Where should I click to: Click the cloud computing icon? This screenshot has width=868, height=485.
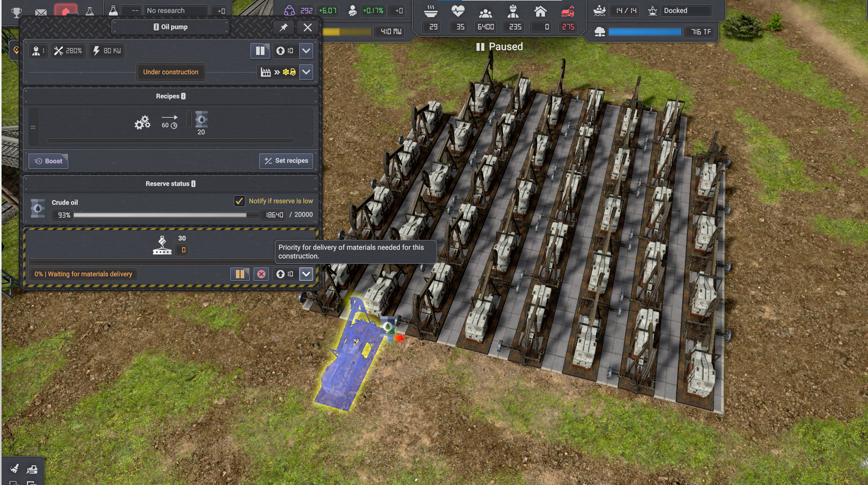coord(600,32)
